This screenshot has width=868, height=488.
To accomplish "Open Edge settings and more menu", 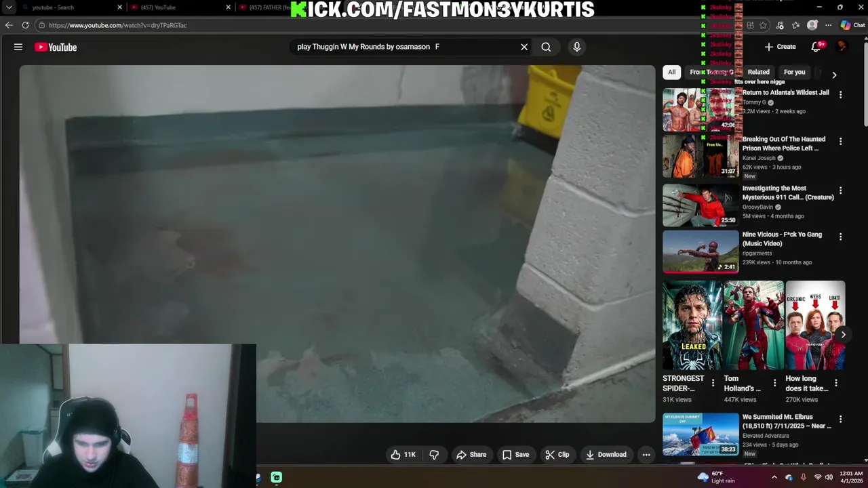I will click(828, 25).
